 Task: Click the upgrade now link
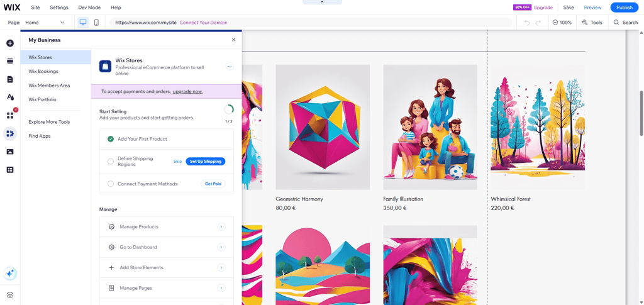click(187, 92)
